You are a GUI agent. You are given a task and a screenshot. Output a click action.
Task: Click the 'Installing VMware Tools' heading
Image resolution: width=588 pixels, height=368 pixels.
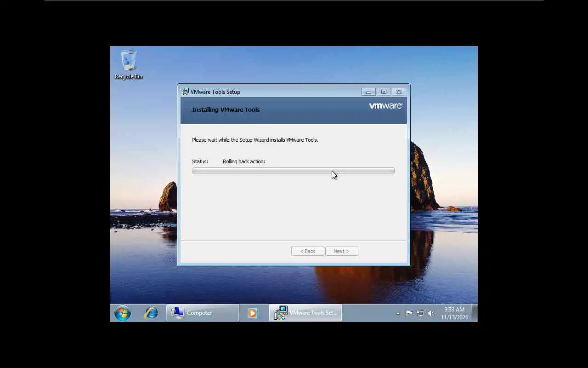click(x=226, y=109)
